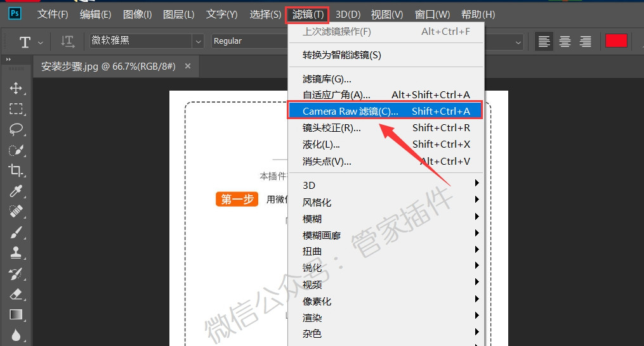Open the red text color swatch

616,41
